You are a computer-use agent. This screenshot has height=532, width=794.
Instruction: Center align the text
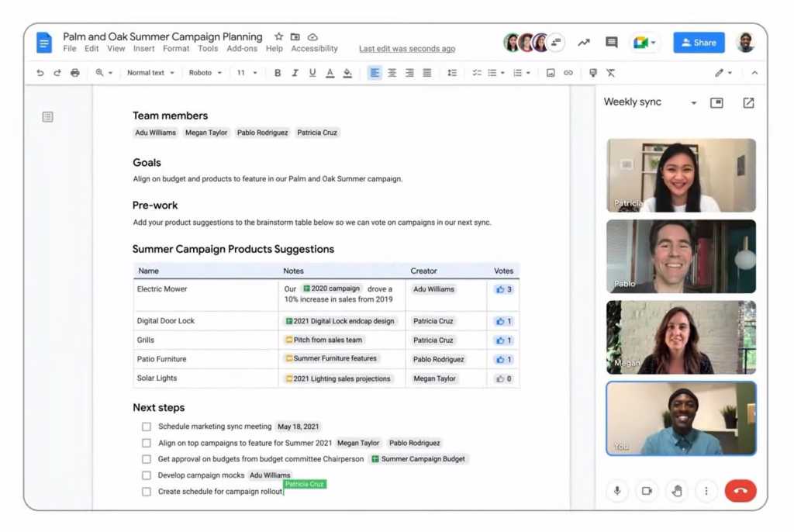click(392, 73)
